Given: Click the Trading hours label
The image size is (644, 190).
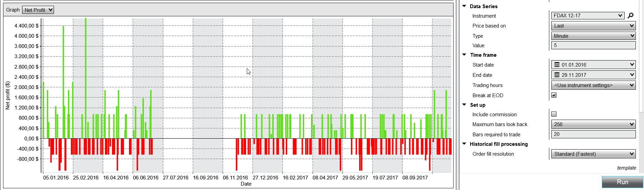Looking at the screenshot, I should (487, 85).
